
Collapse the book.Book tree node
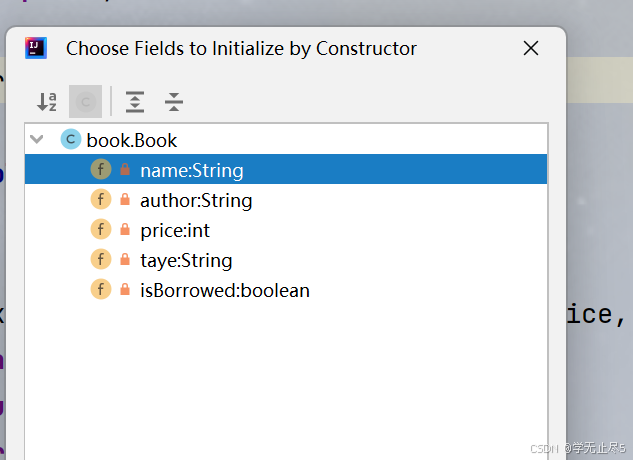pos(37,139)
